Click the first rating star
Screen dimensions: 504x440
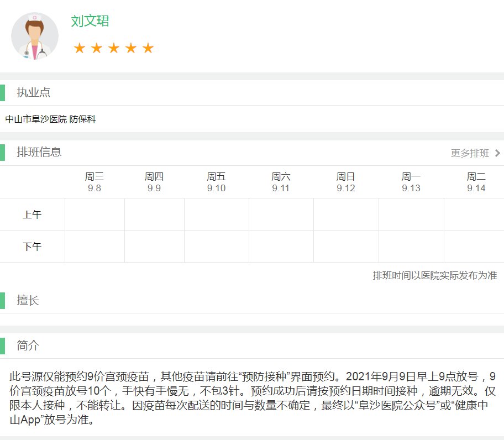pos(79,49)
